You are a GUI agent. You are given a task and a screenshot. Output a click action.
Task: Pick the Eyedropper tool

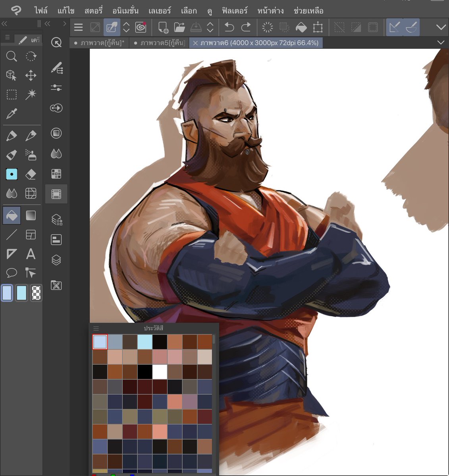click(x=12, y=114)
